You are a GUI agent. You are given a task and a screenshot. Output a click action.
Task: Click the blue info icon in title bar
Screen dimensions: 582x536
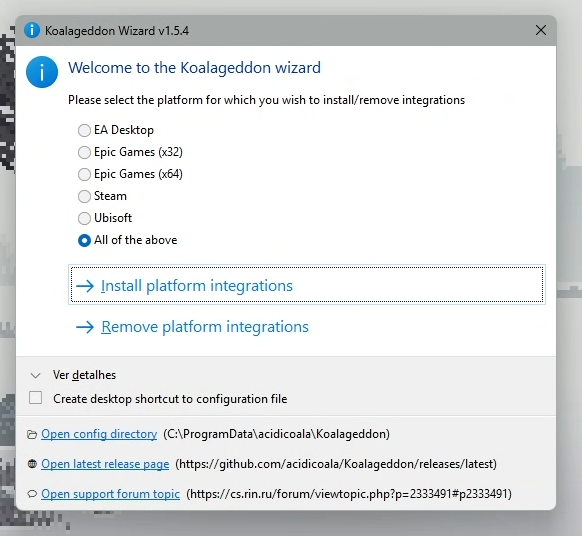click(32, 30)
